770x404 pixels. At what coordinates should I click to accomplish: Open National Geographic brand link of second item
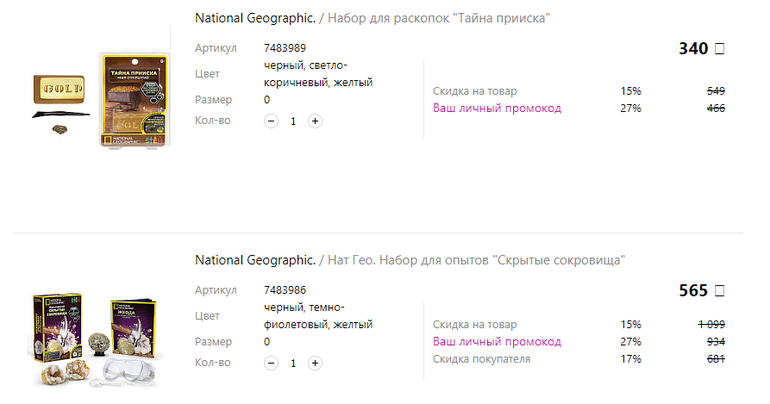(254, 260)
